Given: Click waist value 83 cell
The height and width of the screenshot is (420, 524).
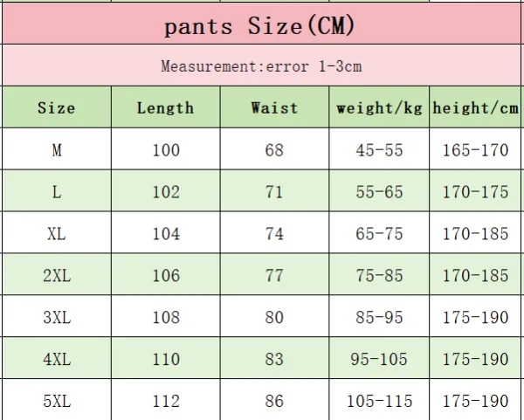Looking at the screenshot, I should point(274,358).
